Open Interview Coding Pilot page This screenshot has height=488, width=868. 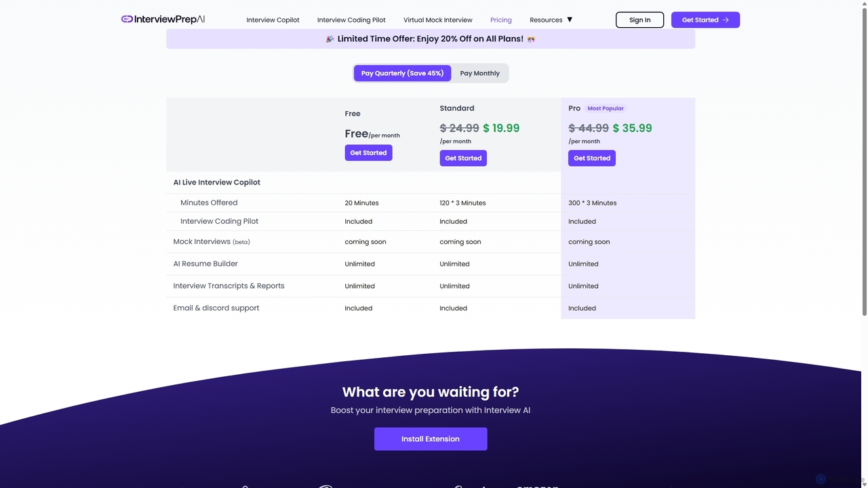tap(351, 20)
